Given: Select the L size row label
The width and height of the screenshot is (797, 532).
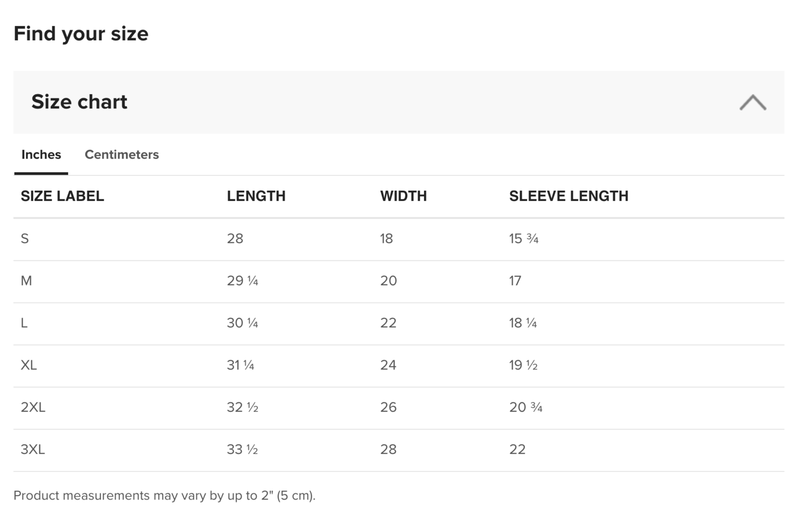Looking at the screenshot, I should tap(24, 323).
